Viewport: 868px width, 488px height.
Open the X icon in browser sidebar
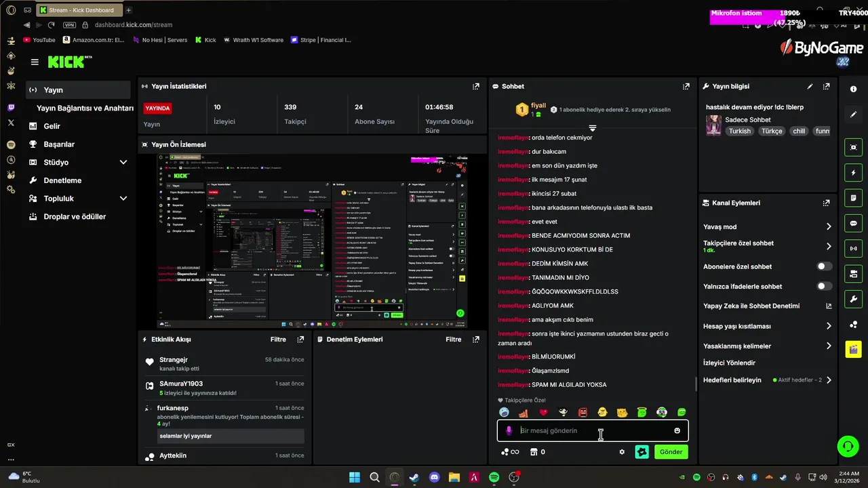click(11, 123)
